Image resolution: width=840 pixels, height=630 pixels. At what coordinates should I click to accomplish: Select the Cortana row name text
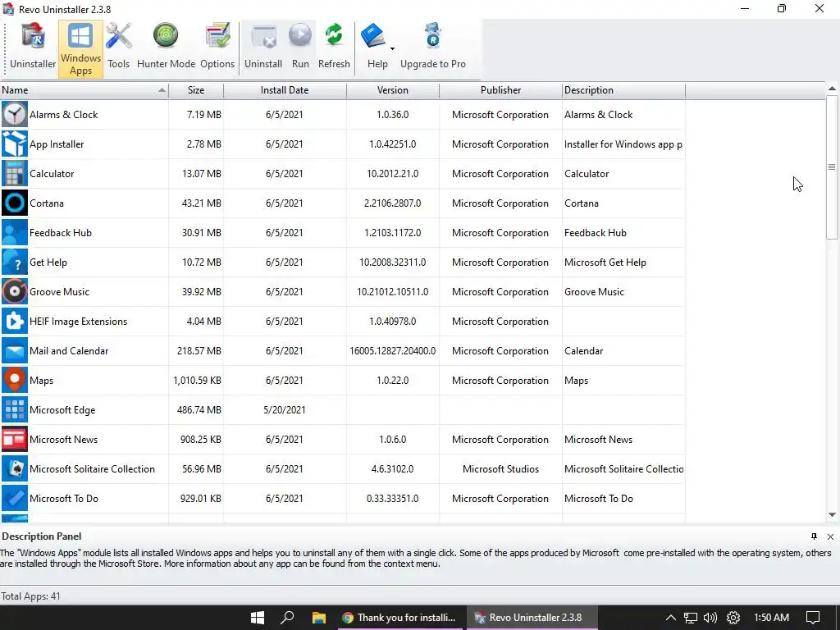tap(47, 203)
